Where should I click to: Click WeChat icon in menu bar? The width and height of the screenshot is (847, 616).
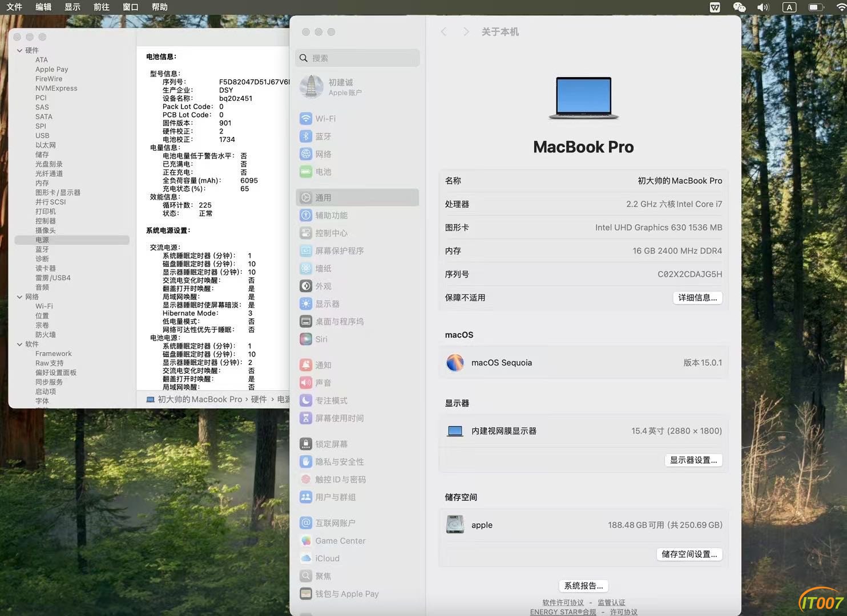739,7
